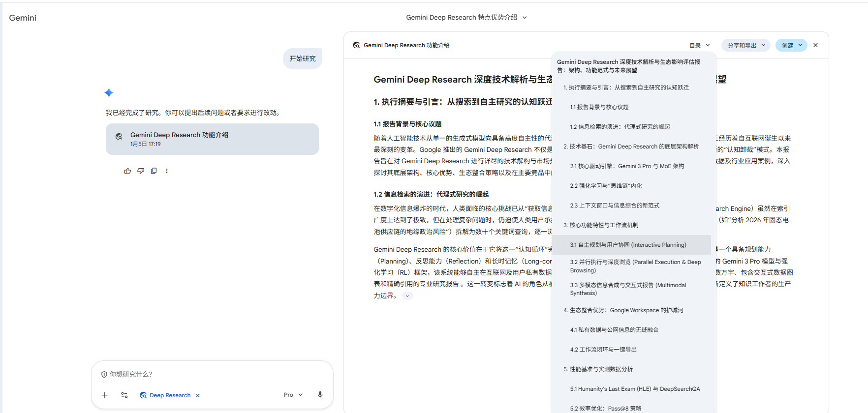Open the Pro model selector dropdown
Screen dimensions: 868x413
point(293,395)
